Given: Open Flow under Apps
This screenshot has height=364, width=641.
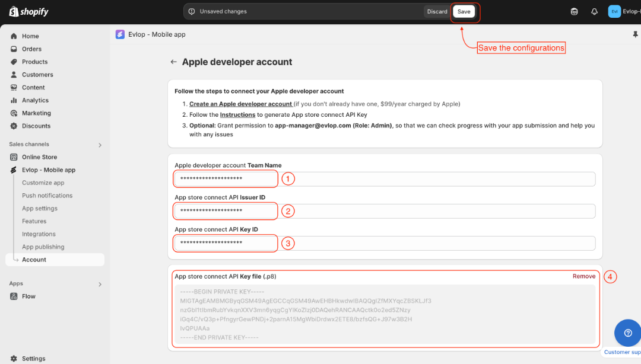Looking at the screenshot, I should [x=28, y=296].
